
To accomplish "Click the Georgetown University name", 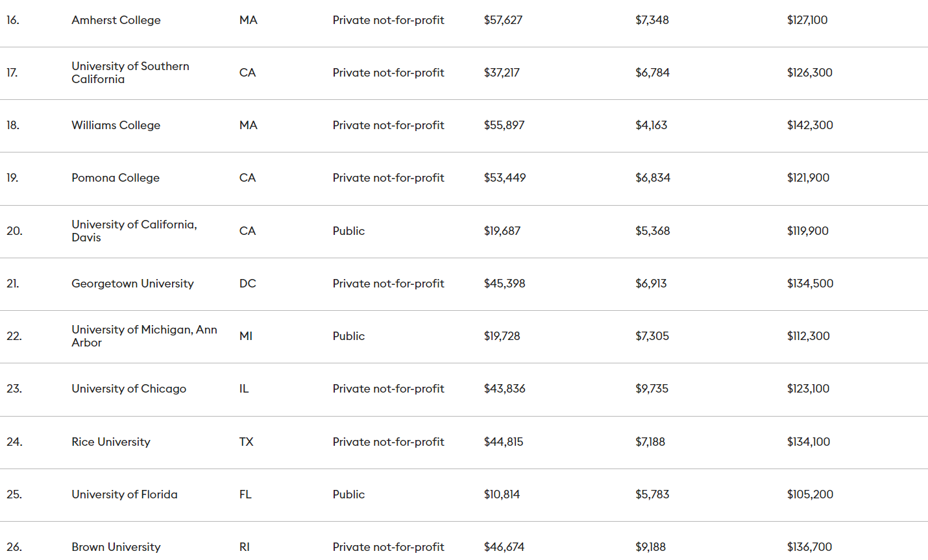I will click(x=132, y=284).
